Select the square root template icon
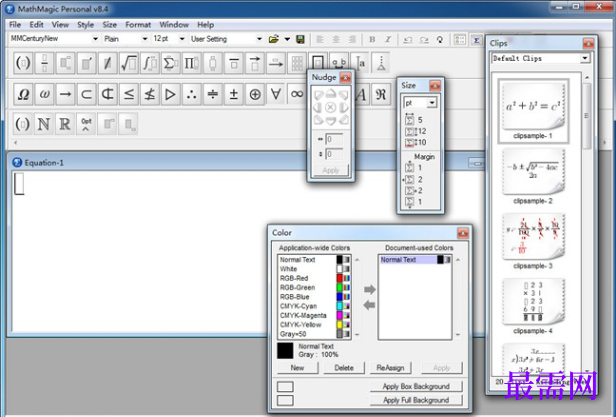The image size is (616, 417). tap(127, 64)
